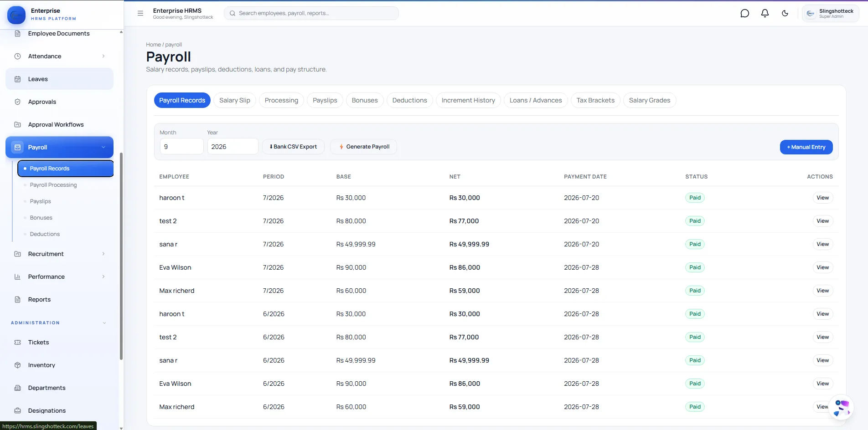Focus the employee search box
Screen dimensions: 868x430
311,13
